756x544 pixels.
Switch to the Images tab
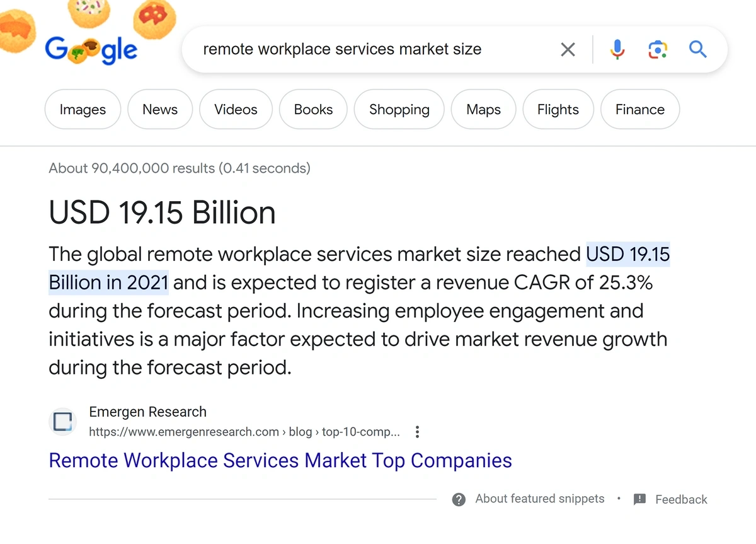click(83, 110)
